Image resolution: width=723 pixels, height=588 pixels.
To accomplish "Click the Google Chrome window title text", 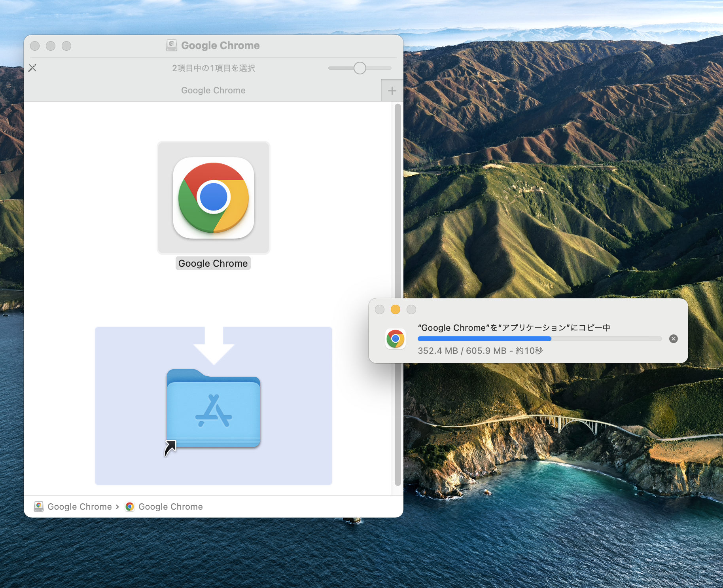I will (220, 46).
